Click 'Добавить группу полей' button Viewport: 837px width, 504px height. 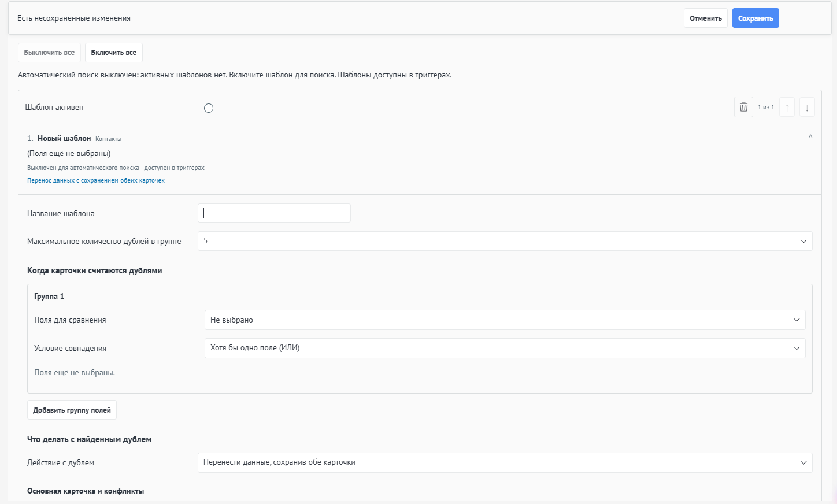point(72,410)
